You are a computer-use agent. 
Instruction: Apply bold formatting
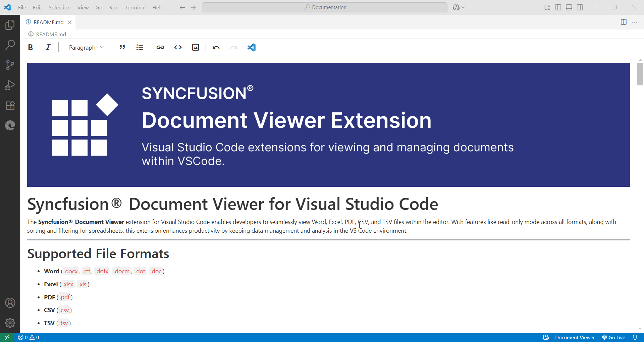pos(31,47)
